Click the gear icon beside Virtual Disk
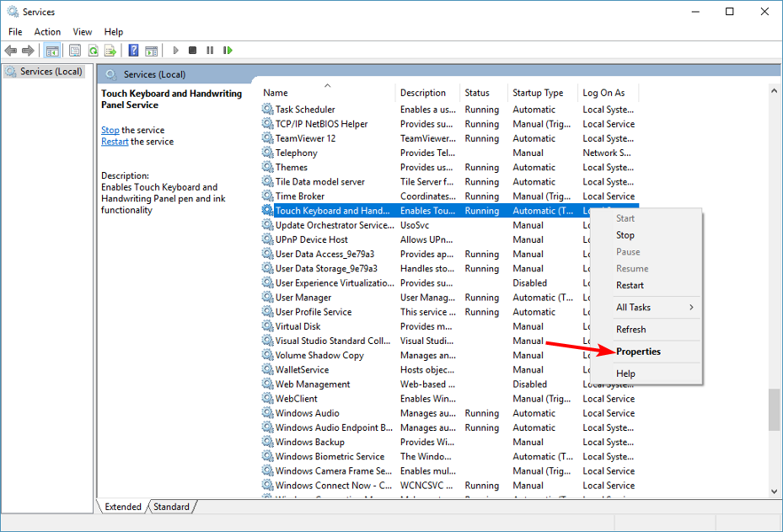783x532 pixels. point(268,326)
